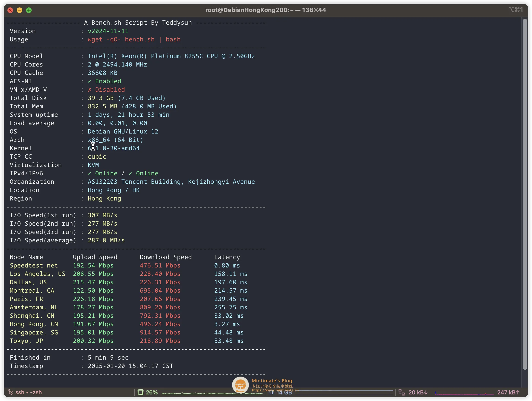Click I/O average 287.0 MB/s
Image resolution: width=532 pixels, height=401 pixels.
(106, 240)
